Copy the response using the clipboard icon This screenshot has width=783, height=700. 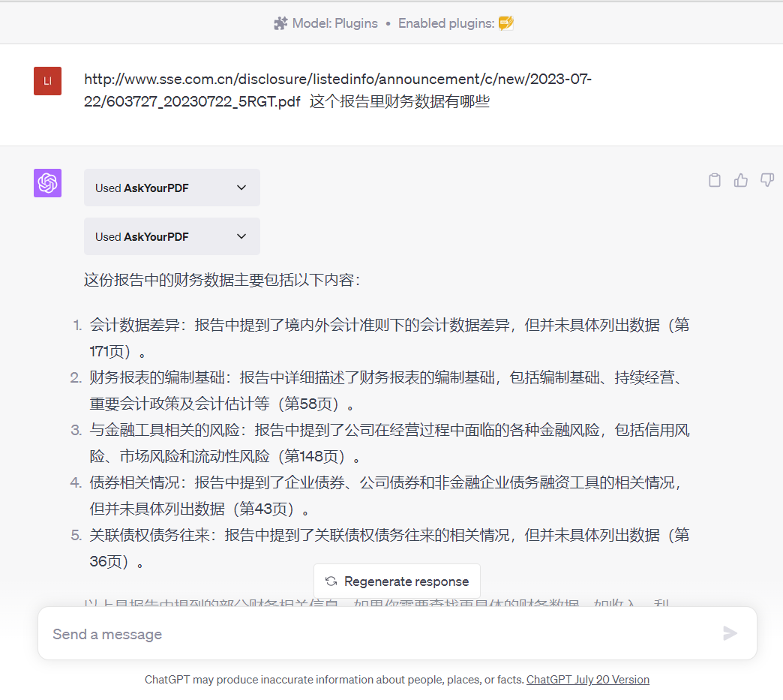pyautogui.click(x=715, y=180)
